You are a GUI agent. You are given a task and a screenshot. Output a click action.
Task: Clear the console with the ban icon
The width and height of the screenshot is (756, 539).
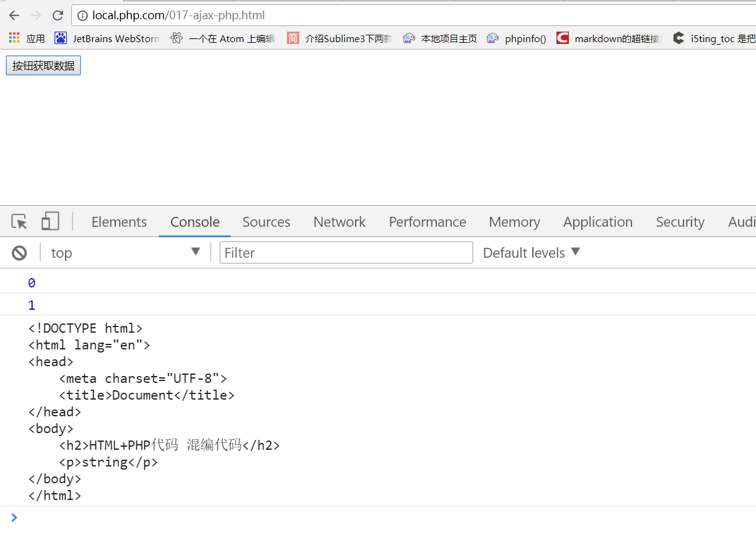[x=20, y=253]
